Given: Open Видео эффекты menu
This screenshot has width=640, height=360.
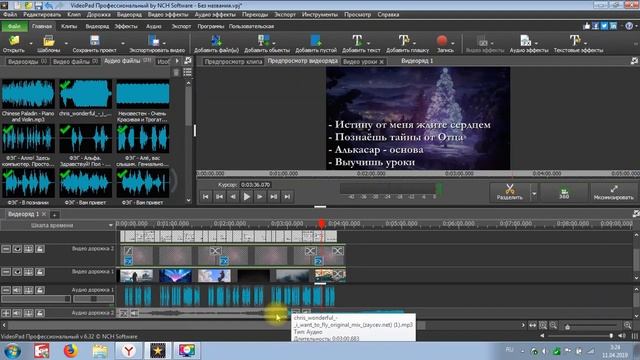Looking at the screenshot, I should click(168, 15).
